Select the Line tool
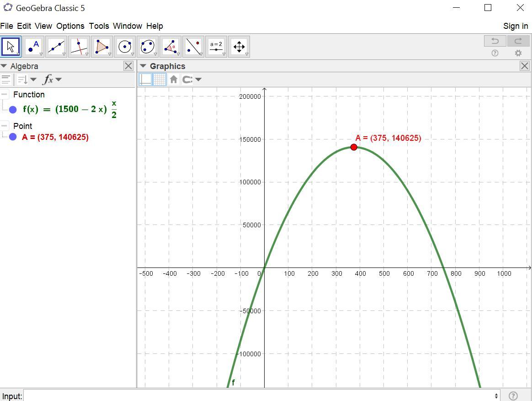The height and width of the screenshot is (401, 532). (56, 47)
